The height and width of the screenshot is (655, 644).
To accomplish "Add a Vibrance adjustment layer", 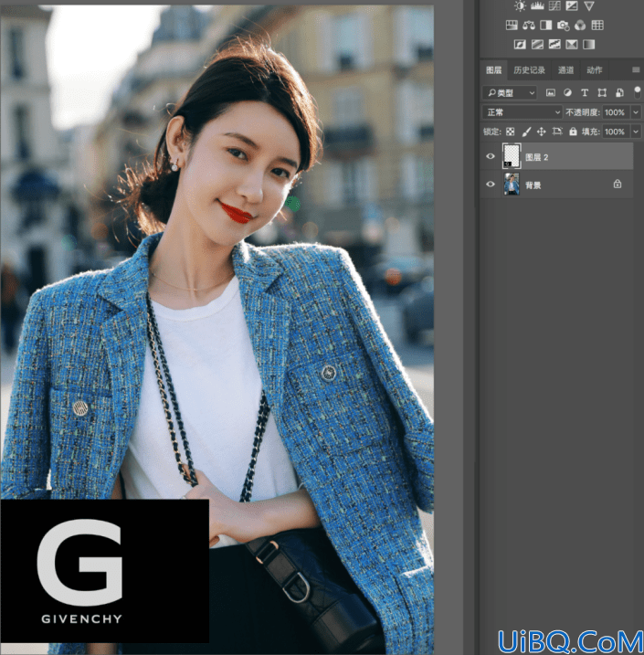I will click(x=589, y=5).
